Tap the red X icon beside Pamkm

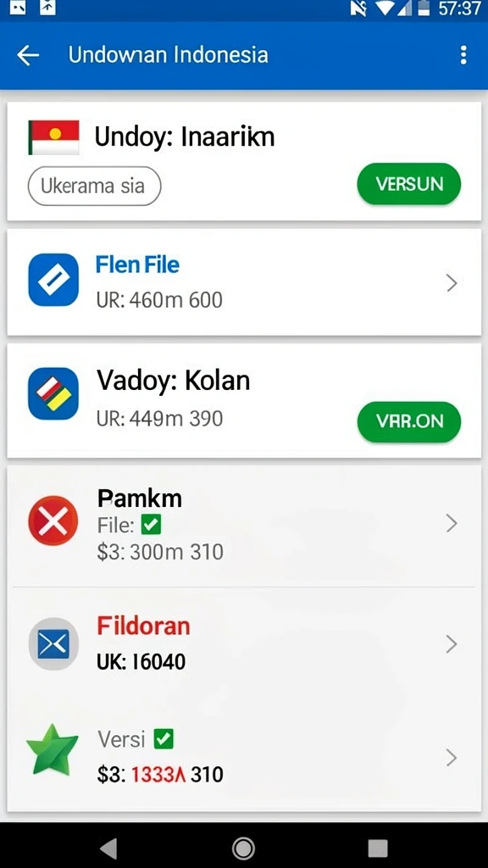[x=53, y=521]
